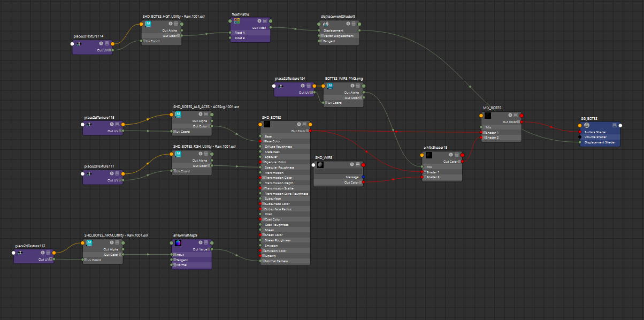Viewport: 644px width, 320px height.
Task: Toggle solo on place2dTexture134 node
Action: pyautogui.click(x=303, y=86)
